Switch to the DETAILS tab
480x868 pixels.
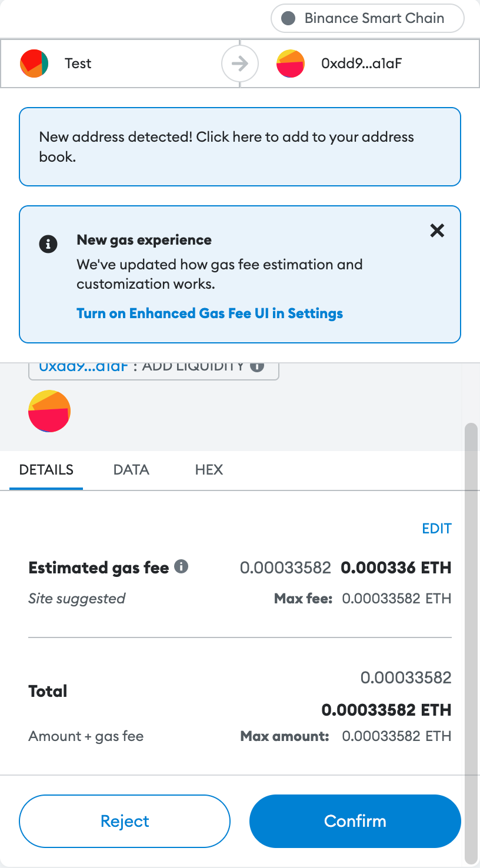(x=46, y=470)
